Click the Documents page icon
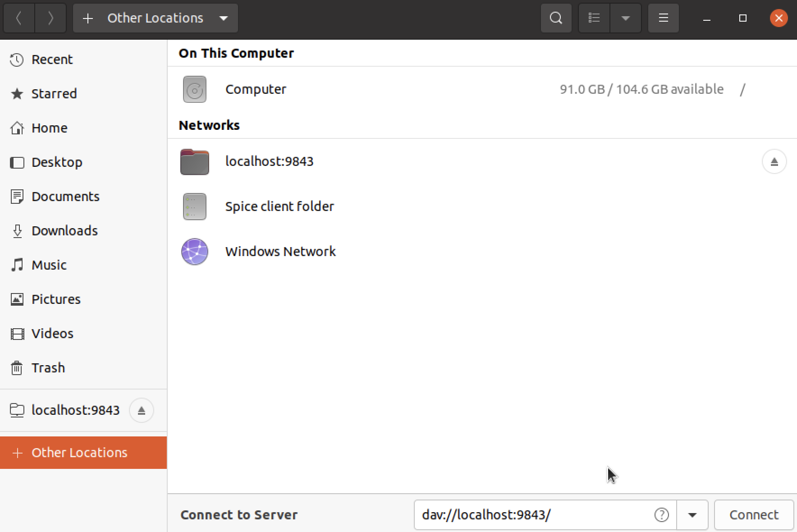 tap(17, 197)
